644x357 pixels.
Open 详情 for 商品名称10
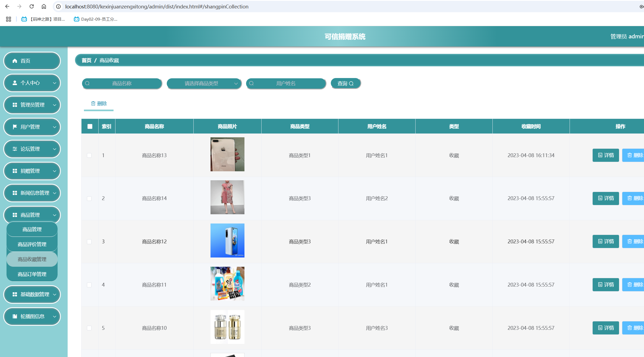tap(606, 328)
